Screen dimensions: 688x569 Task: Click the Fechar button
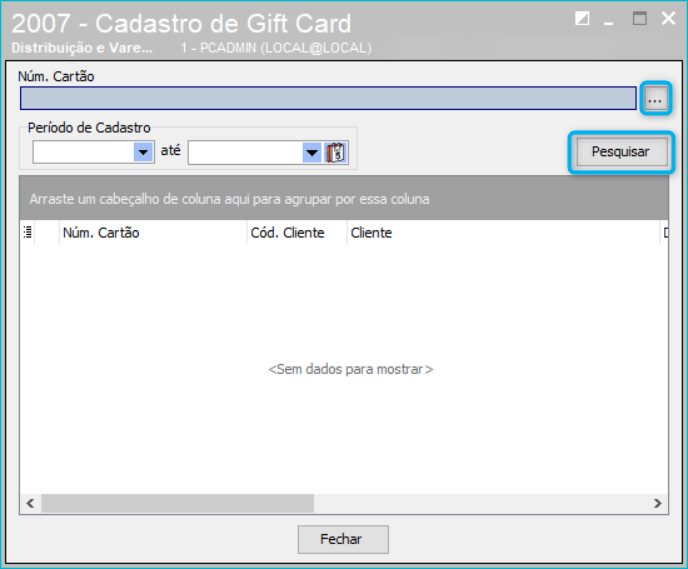343,539
